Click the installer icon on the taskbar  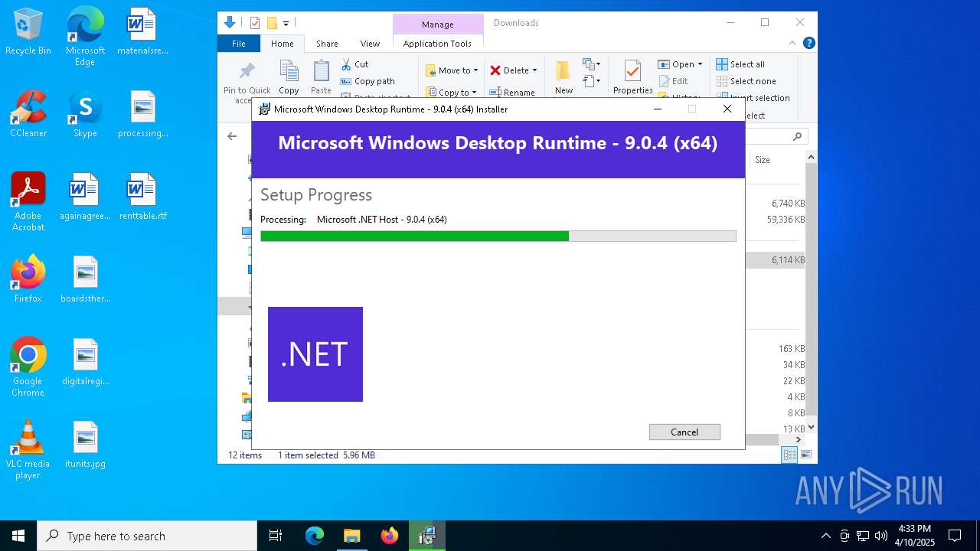pyautogui.click(x=427, y=536)
